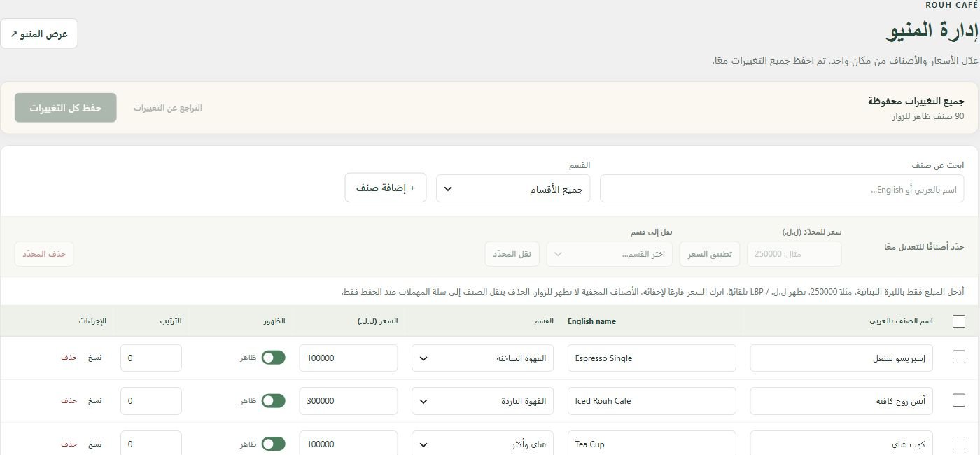Click the ابحث عن صنف search field
This screenshot has height=455, width=980.
[782, 189]
